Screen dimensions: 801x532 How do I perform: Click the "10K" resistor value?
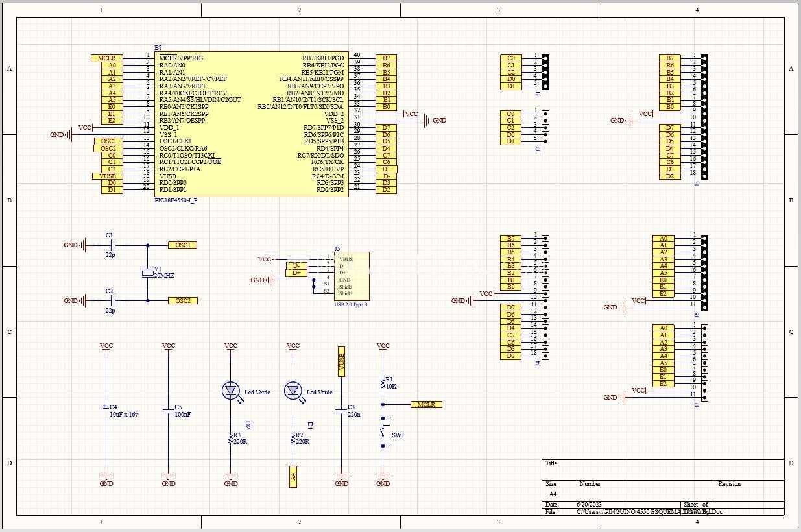click(x=391, y=386)
